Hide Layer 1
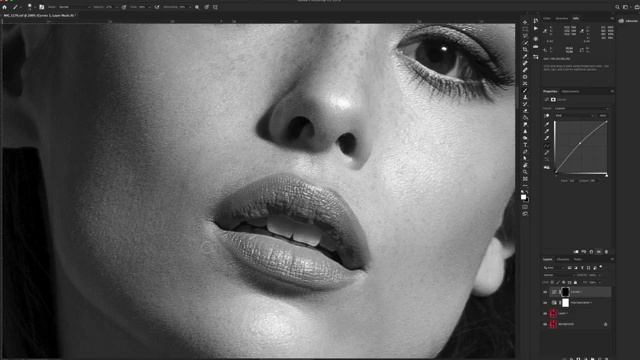 [x=545, y=313]
